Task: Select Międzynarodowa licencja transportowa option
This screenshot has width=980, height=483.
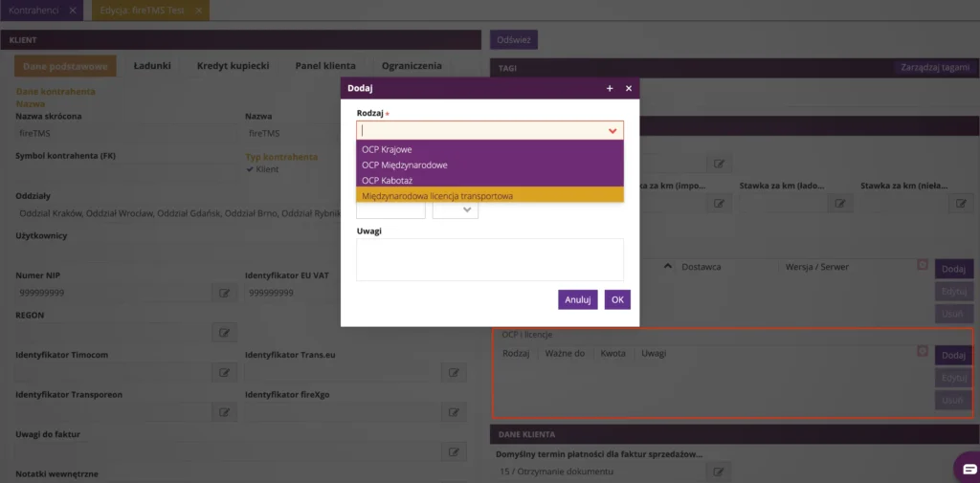Action: pyautogui.click(x=489, y=195)
